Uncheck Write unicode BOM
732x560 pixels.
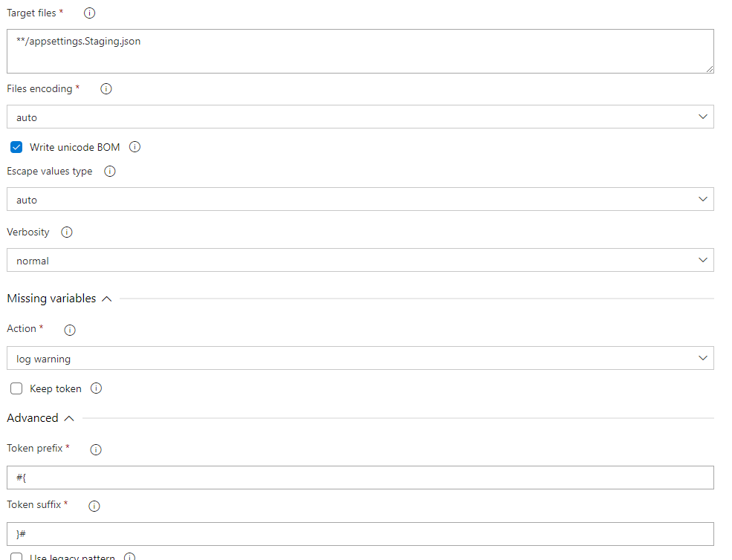pyautogui.click(x=16, y=146)
